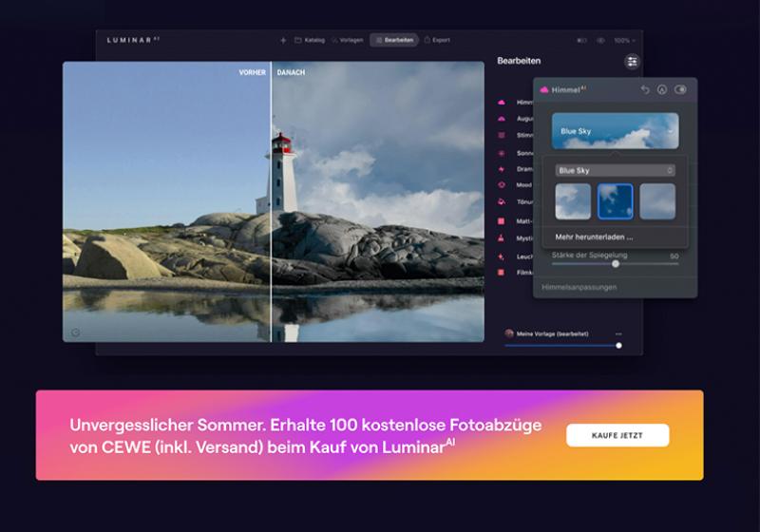Click the plus icon to add photos
760x532 pixels.
click(283, 40)
